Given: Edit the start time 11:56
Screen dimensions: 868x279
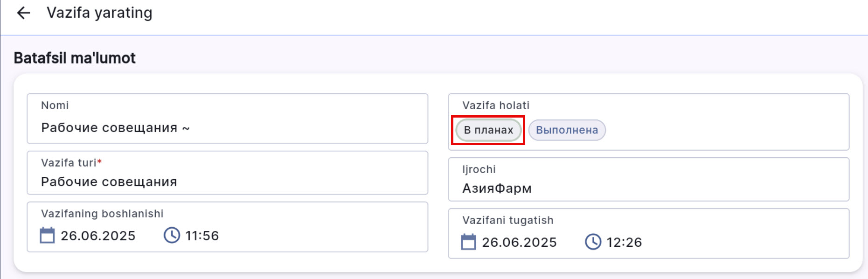Looking at the screenshot, I should click(202, 236).
